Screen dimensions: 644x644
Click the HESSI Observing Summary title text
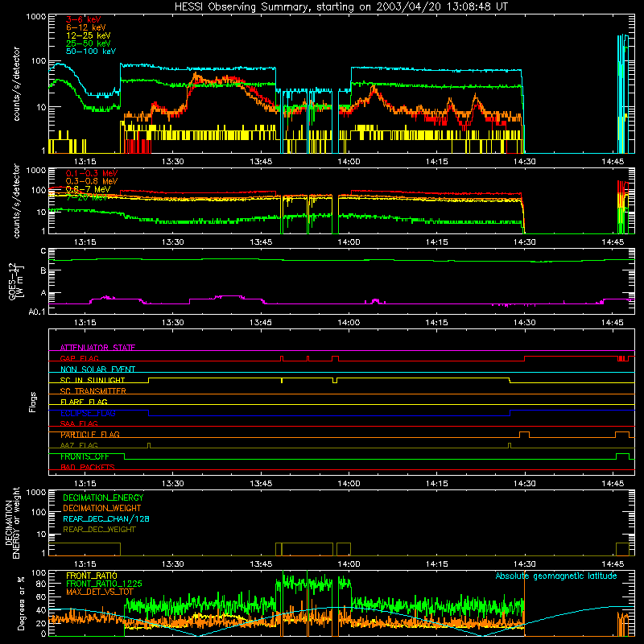(x=341, y=7)
